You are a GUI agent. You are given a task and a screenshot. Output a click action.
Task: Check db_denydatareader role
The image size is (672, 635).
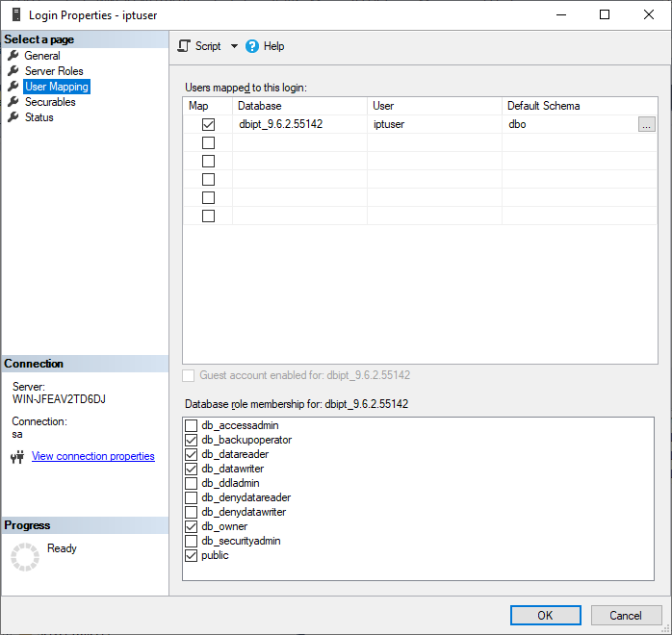192,498
